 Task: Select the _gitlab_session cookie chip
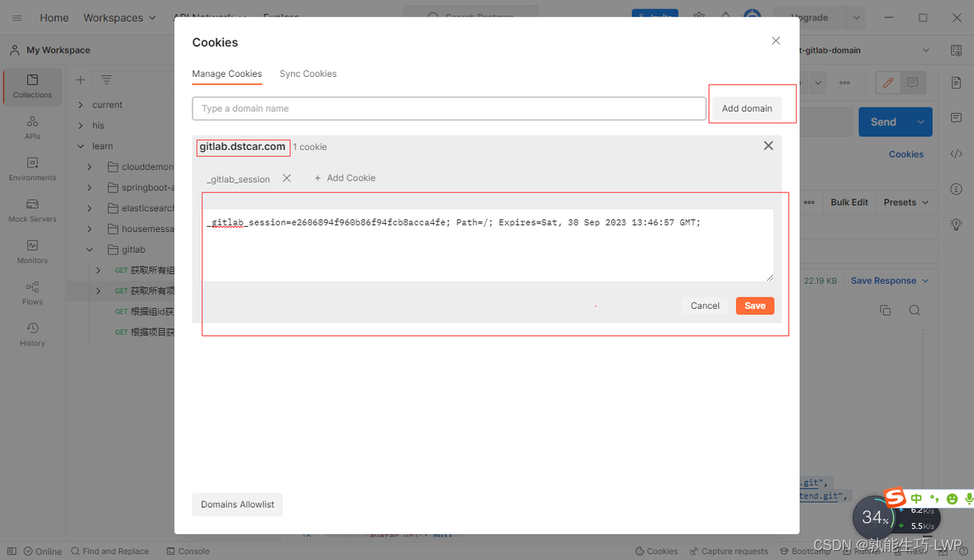[x=238, y=179]
